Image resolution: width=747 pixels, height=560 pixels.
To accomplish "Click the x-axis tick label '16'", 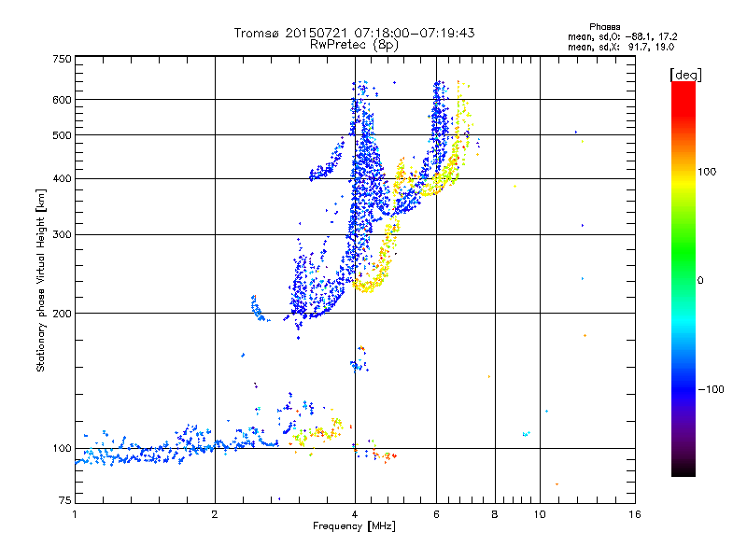I will click(635, 515).
